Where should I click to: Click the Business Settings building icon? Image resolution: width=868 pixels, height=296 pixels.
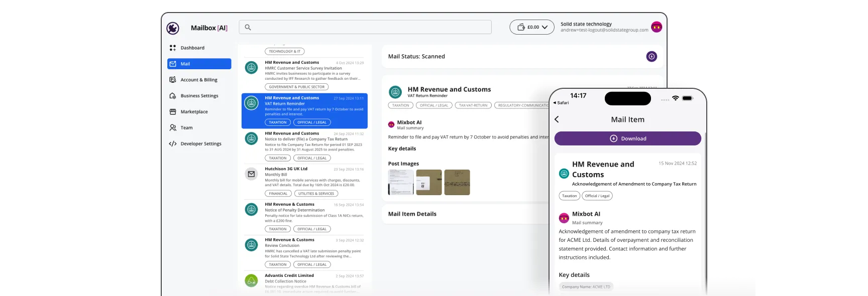173,96
